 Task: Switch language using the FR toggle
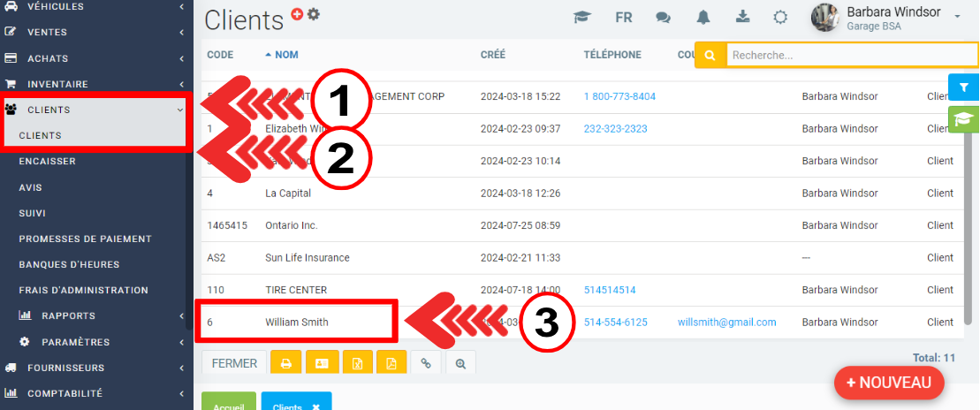click(x=624, y=18)
